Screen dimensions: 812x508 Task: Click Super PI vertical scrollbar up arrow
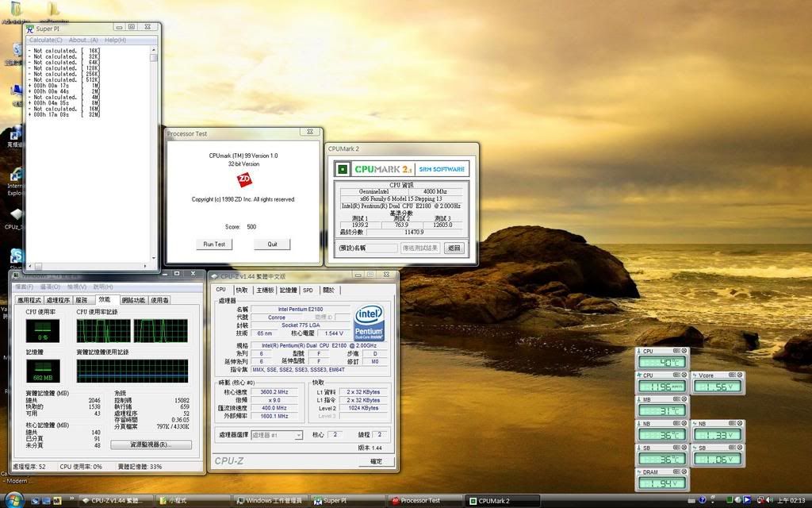[x=153, y=50]
